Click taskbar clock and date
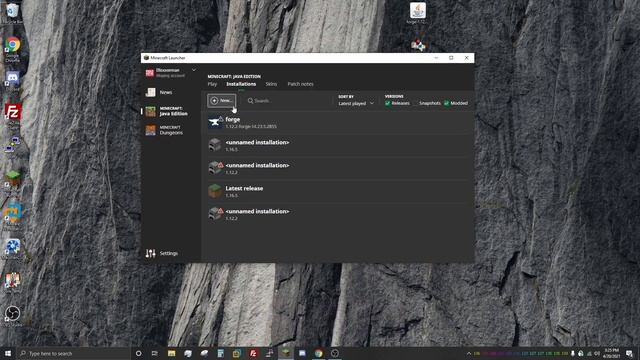The height and width of the screenshot is (360, 640). pos(611,353)
